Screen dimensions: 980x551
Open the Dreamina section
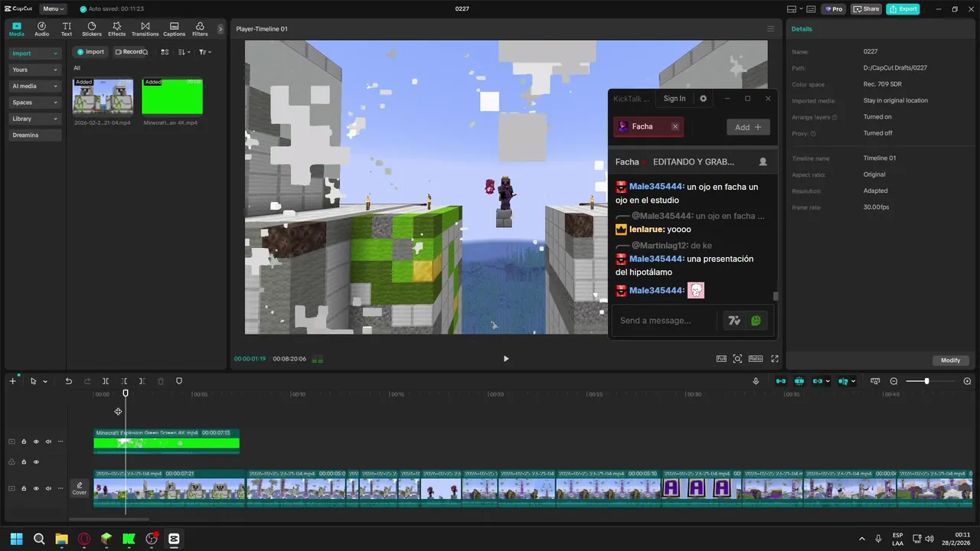35,135
